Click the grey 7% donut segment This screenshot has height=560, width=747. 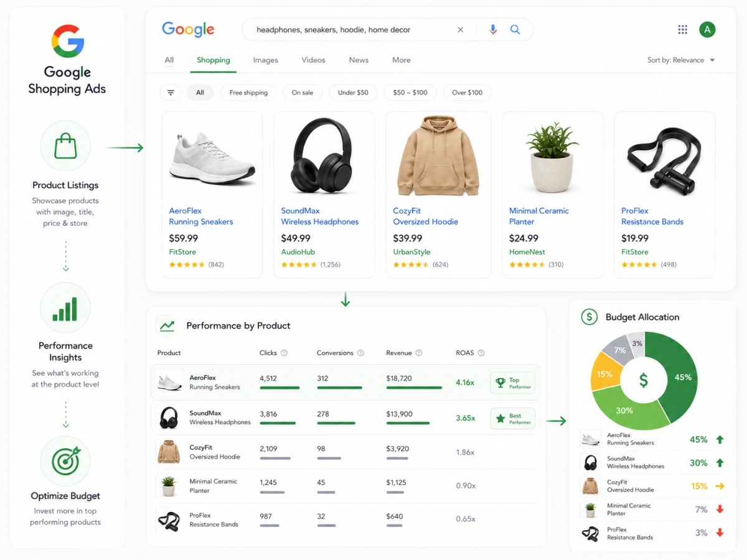pyautogui.click(x=619, y=350)
